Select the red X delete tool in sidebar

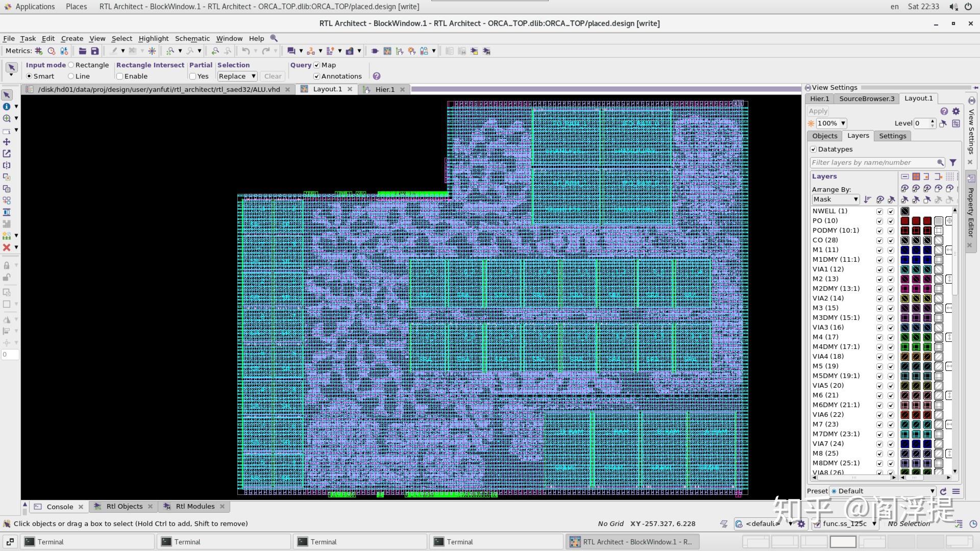pyautogui.click(x=7, y=247)
